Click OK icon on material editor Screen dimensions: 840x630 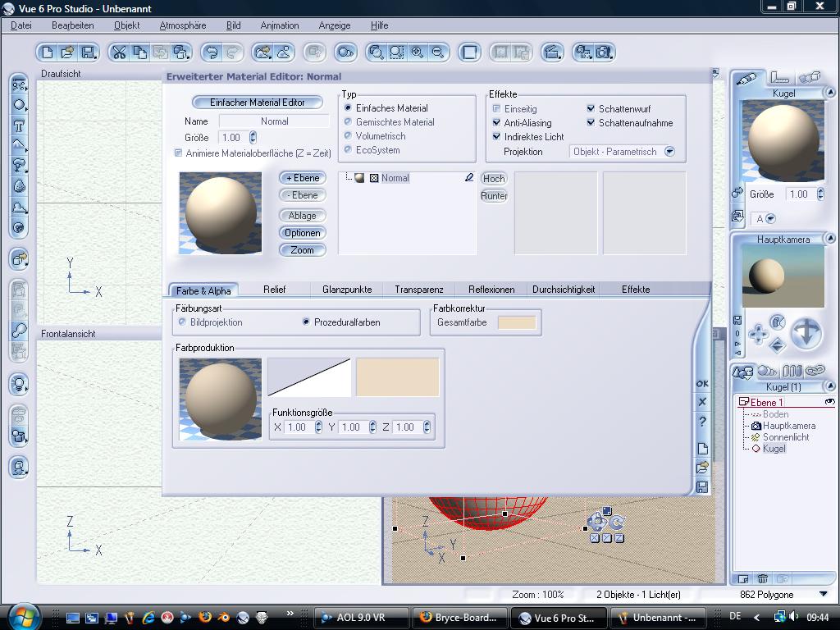[x=702, y=384]
